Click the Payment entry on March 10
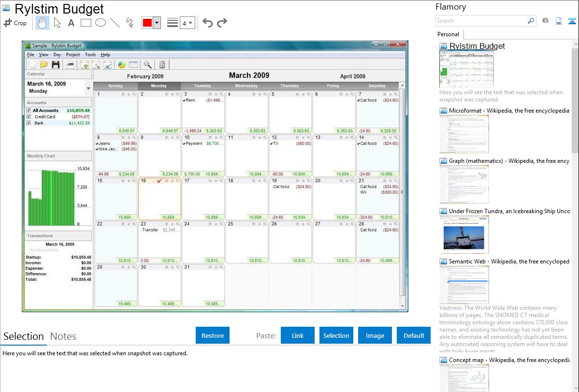The width and height of the screenshot is (579, 392). click(203, 144)
